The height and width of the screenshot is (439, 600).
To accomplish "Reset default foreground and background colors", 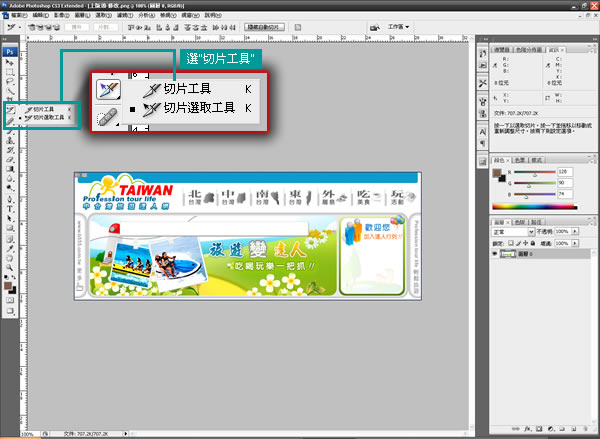I will click(x=6, y=277).
